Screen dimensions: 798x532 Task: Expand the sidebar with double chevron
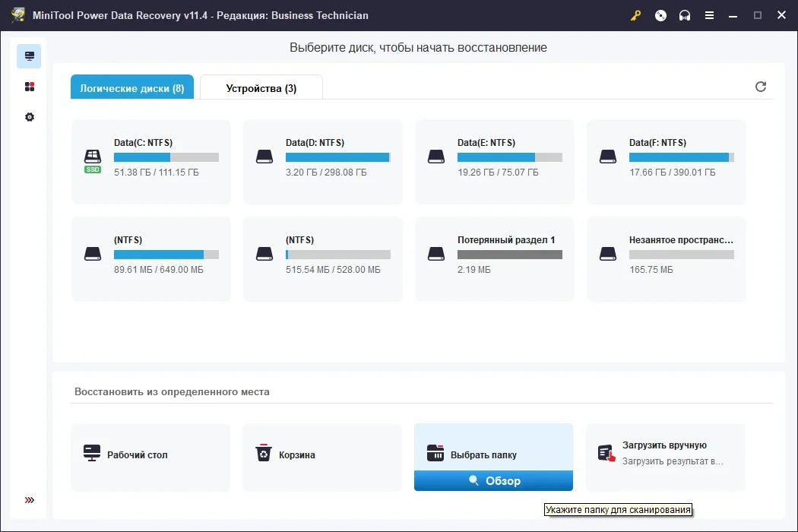[30, 500]
